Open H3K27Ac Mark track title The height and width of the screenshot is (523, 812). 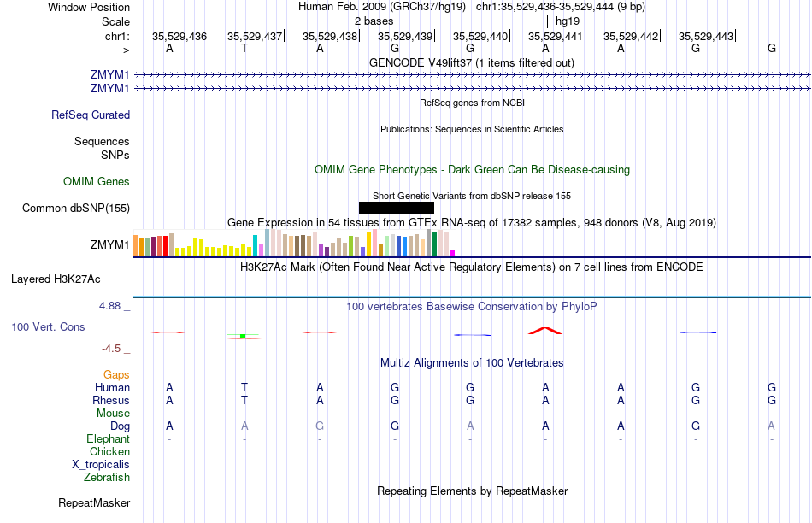(472, 267)
